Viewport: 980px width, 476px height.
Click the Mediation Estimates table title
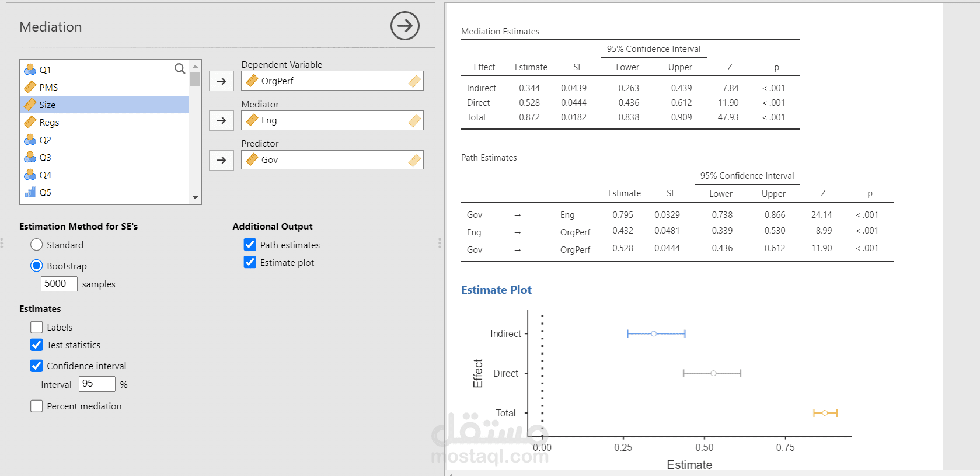500,32
